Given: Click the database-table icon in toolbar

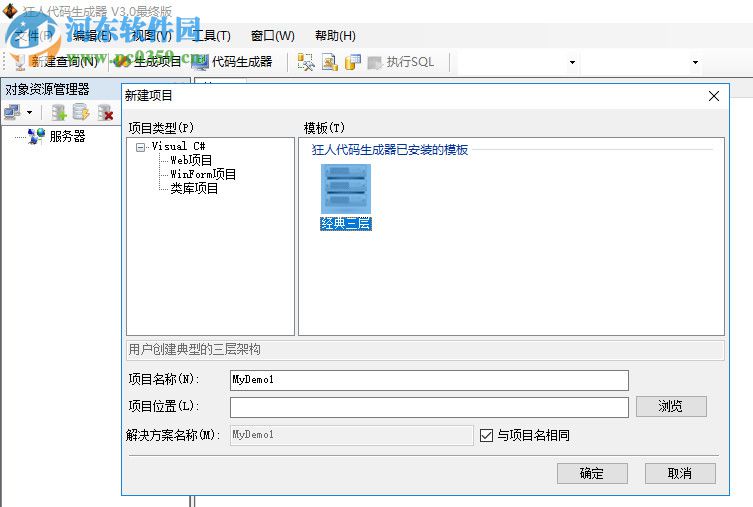Looking at the screenshot, I should 352,62.
